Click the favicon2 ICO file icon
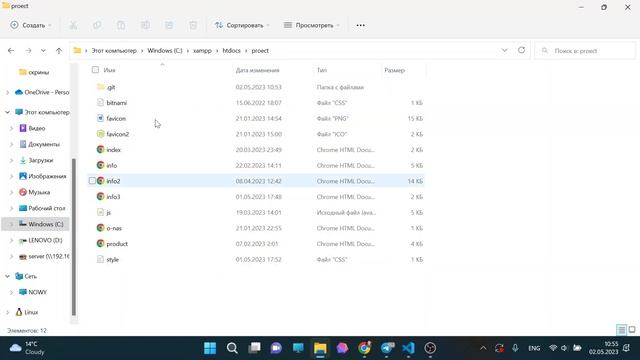Screen dimensions: 640x360 coord(100,134)
